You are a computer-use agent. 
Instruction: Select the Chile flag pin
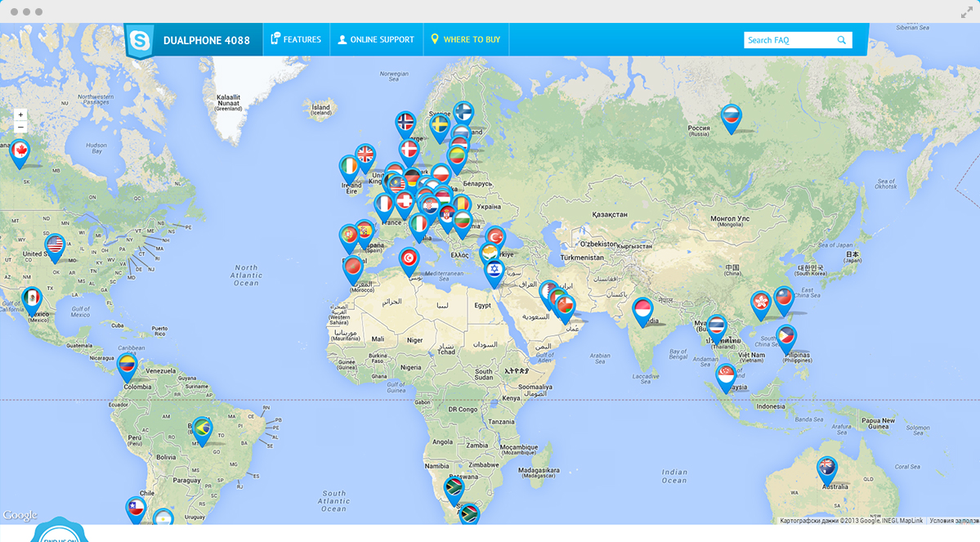pos(136,509)
